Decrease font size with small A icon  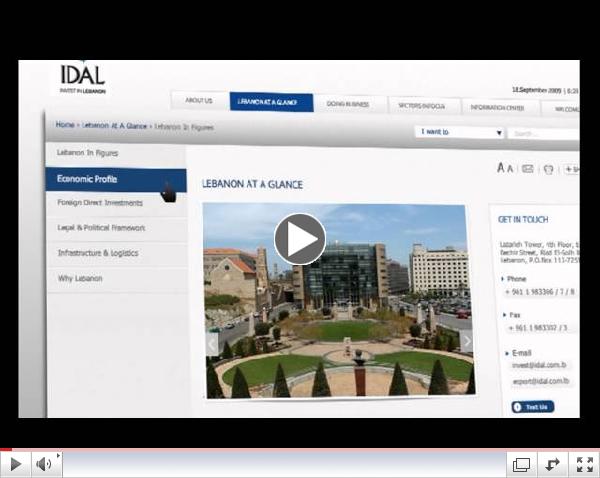(x=510, y=168)
